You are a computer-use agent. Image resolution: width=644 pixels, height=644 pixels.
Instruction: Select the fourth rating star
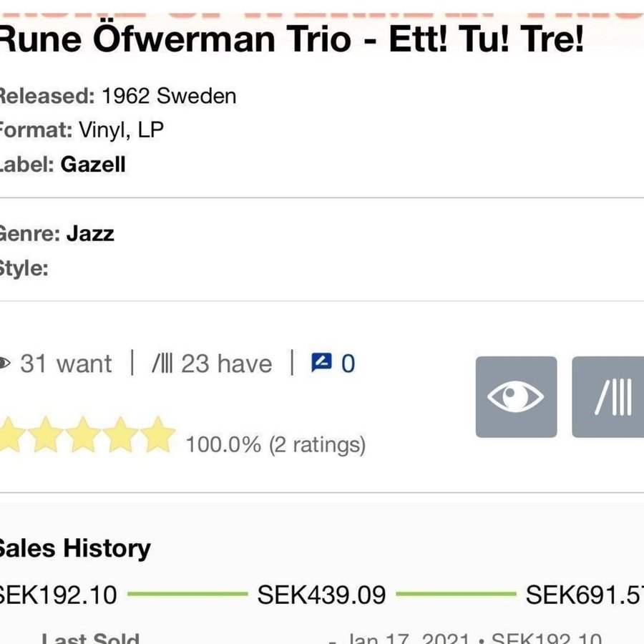[x=121, y=436]
